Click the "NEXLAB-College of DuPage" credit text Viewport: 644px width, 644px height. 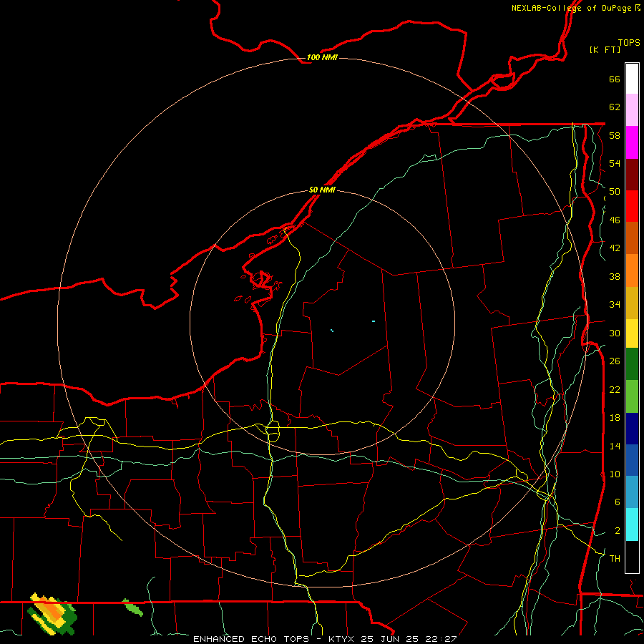click(x=571, y=8)
